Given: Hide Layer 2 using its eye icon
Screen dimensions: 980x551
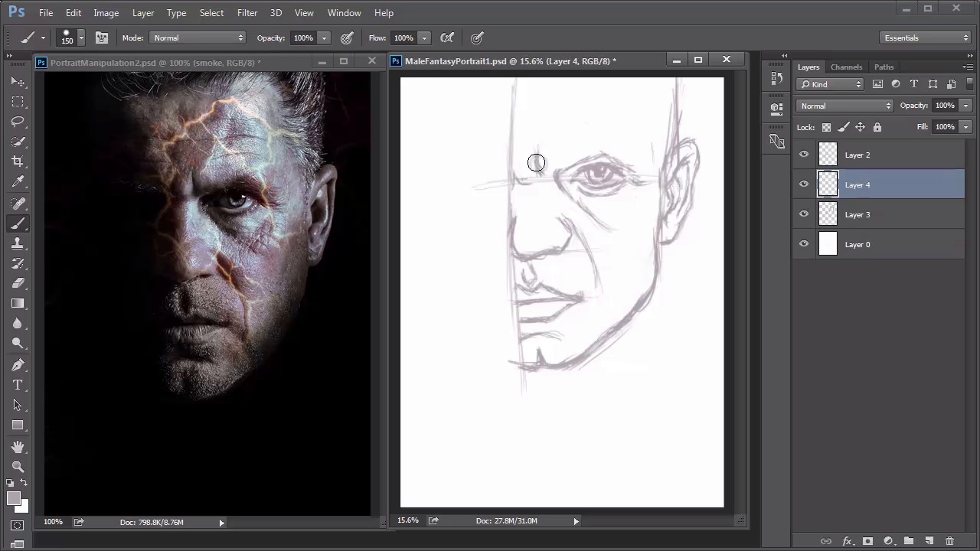Looking at the screenshot, I should click(x=804, y=155).
